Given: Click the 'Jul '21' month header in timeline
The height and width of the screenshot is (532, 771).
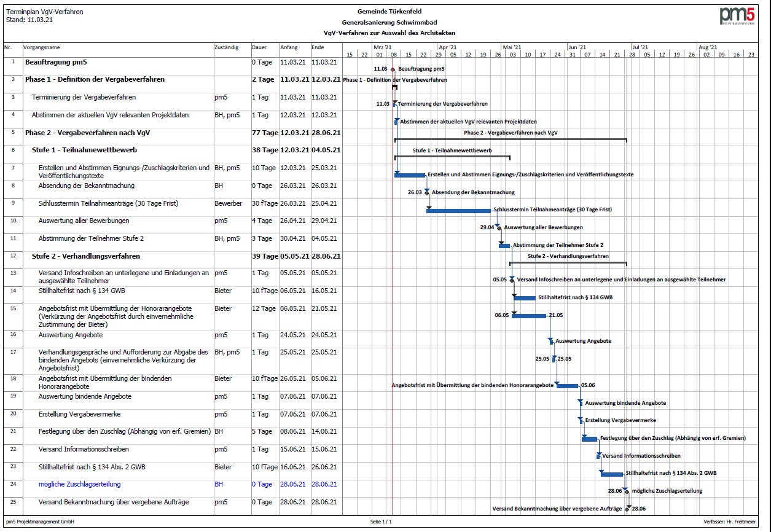Looking at the screenshot, I should tap(640, 47).
